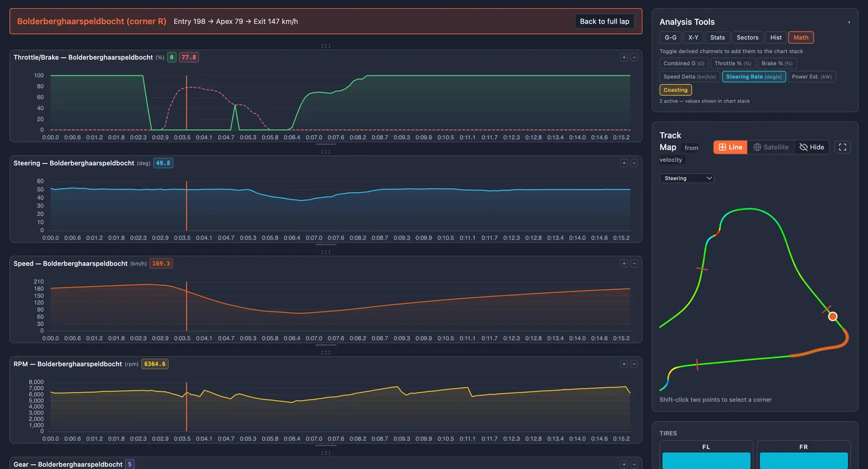Click the orange cursor line in Throttle/Brake chart
This screenshot has height=469, width=868.
tap(186, 102)
